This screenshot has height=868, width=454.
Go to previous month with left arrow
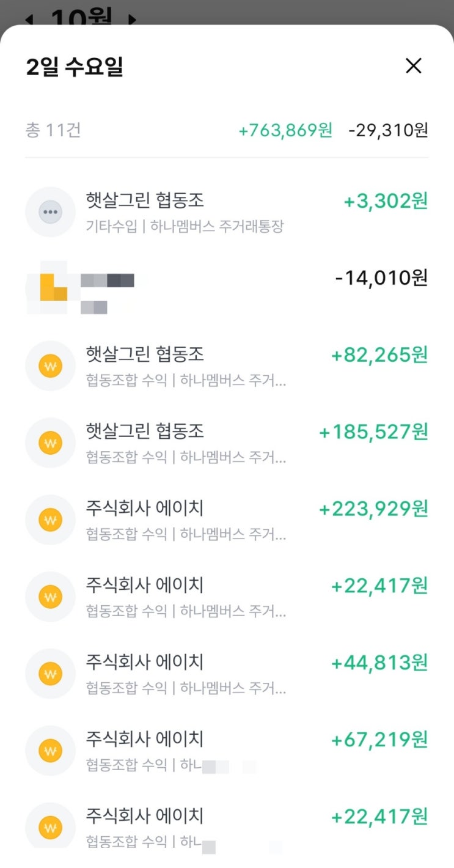[x=29, y=20]
